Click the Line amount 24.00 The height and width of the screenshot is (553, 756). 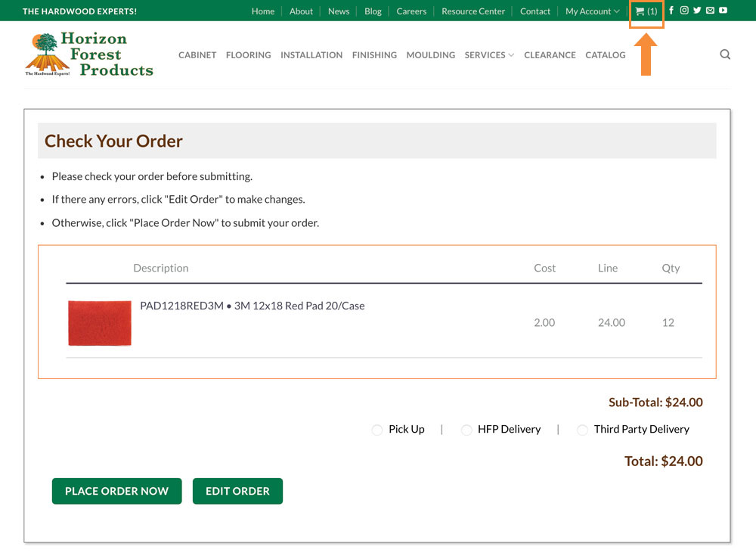pyautogui.click(x=612, y=322)
